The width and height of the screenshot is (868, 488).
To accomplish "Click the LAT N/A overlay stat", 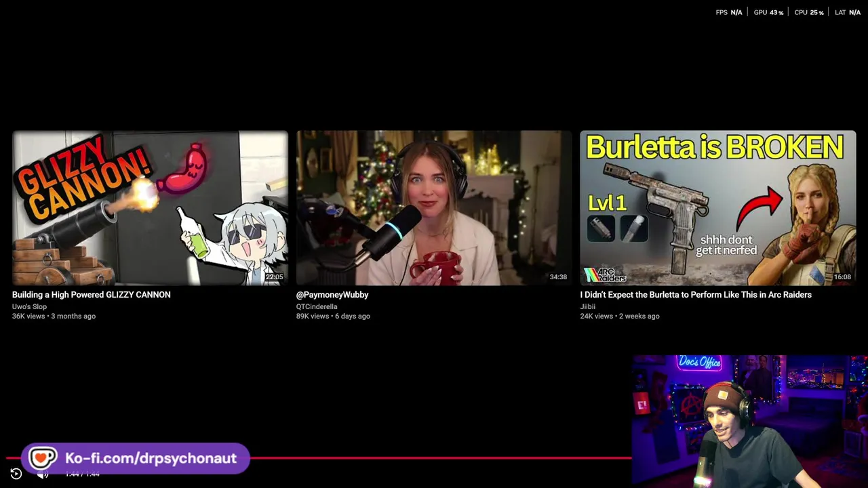I will [848, 12].
